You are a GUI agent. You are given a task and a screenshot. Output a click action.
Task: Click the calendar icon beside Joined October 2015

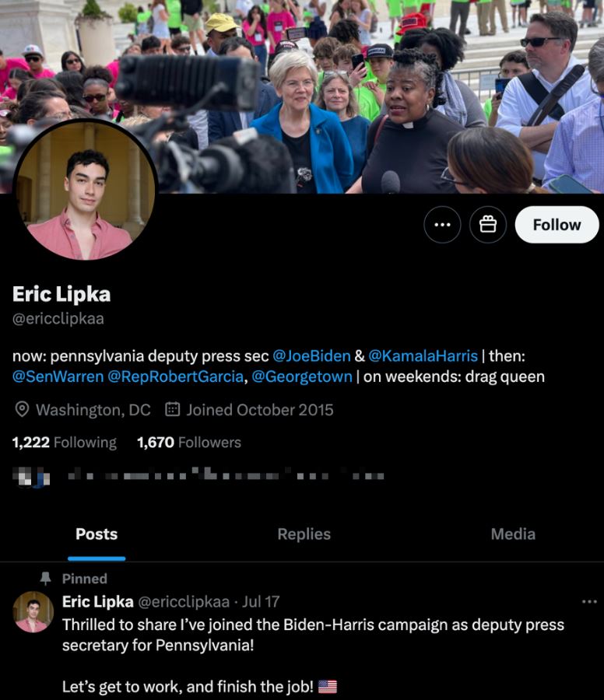pyautogui.click(x=173, y=409)
